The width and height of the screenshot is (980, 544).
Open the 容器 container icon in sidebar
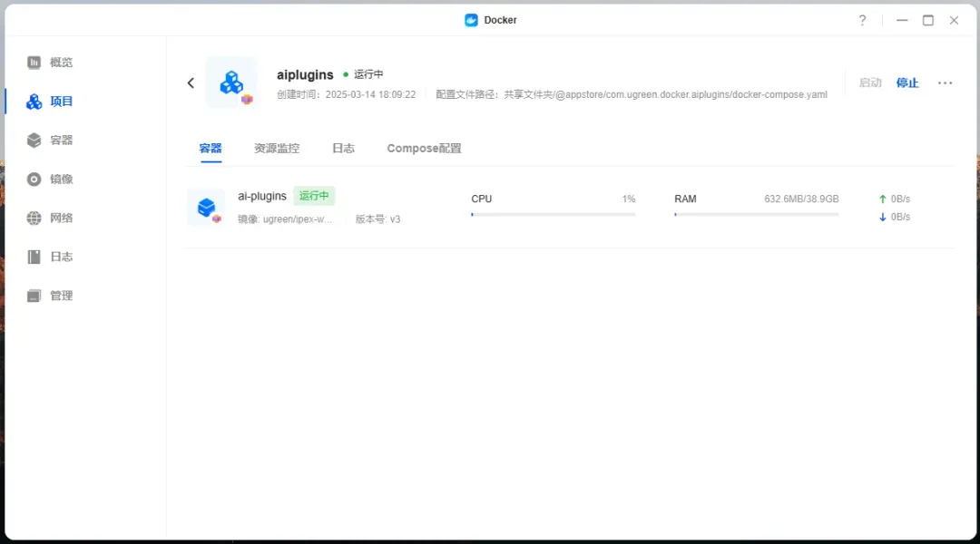(34, 140)
